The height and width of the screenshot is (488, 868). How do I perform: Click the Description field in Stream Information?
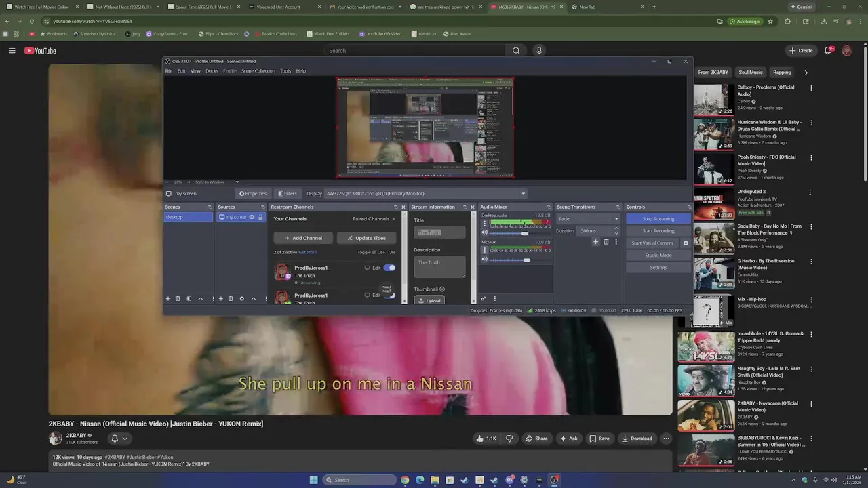tap(439, 266)
